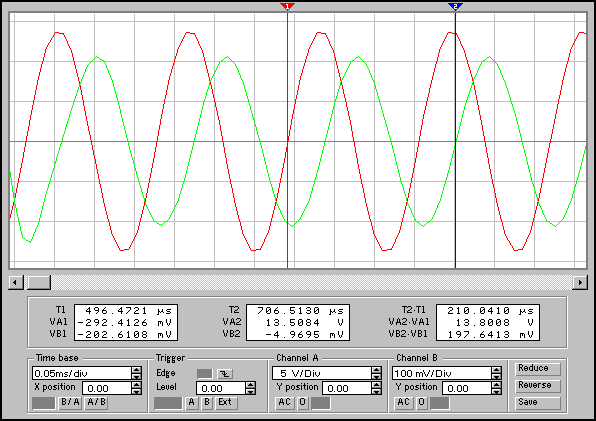596x421 pixels.
Task: Click Channel B Y position field
Action: click(x=467, y=388)
